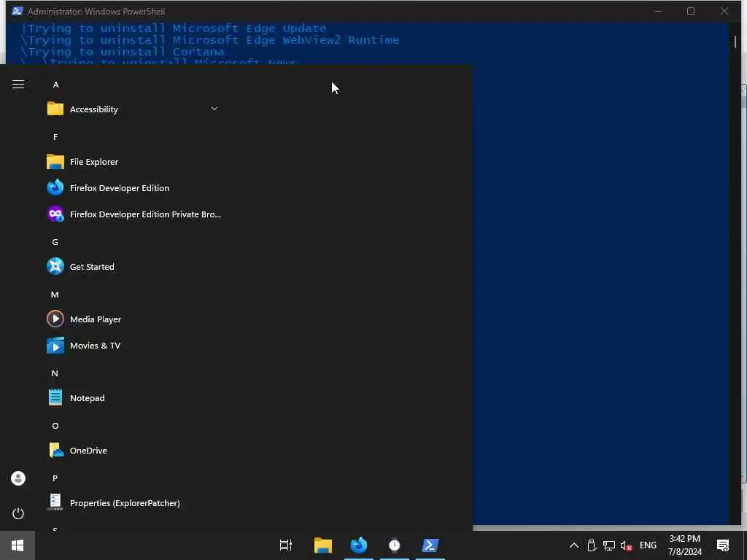
Task: Jump to letter P index header
Action: click(55, 478)
